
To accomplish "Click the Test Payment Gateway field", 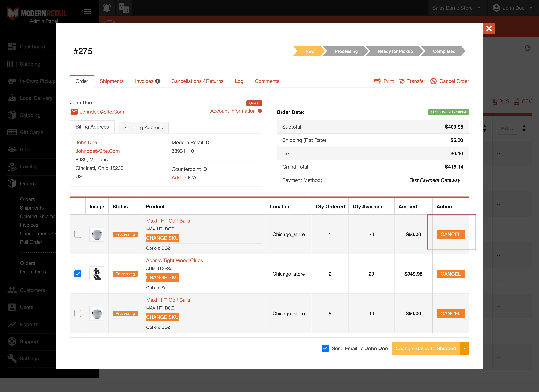I will point(435,180).
